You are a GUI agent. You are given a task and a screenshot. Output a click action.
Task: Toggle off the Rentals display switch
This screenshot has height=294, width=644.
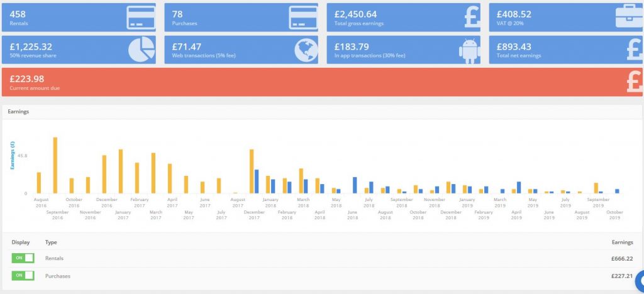[x=23, y=258]
